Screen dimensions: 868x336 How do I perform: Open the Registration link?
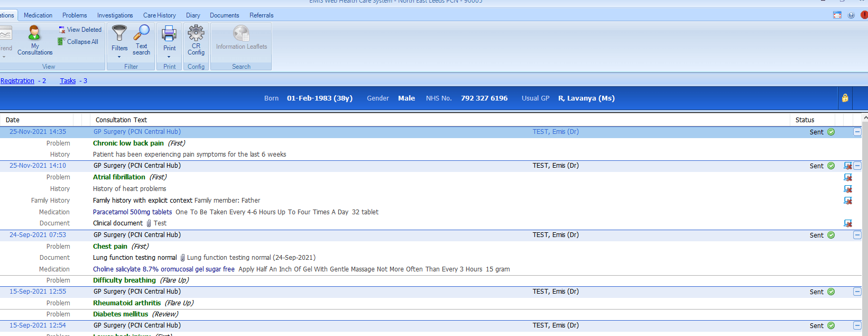[x=17, y=81]
